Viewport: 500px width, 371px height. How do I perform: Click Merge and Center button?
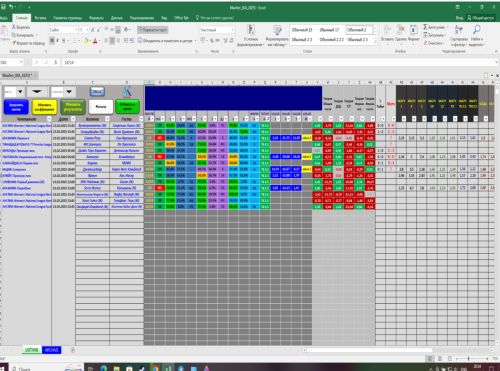[x=165, y=40]
